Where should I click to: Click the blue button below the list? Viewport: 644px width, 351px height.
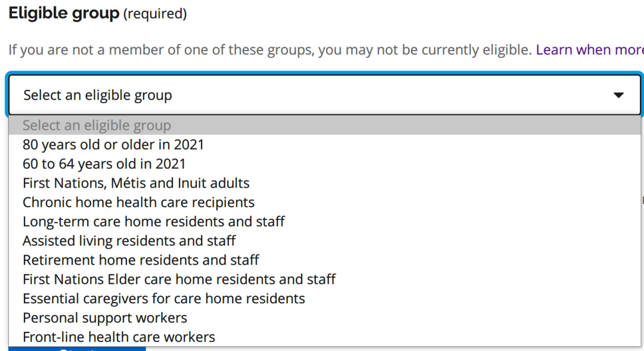pyautogui.click(x=77, y=349)
